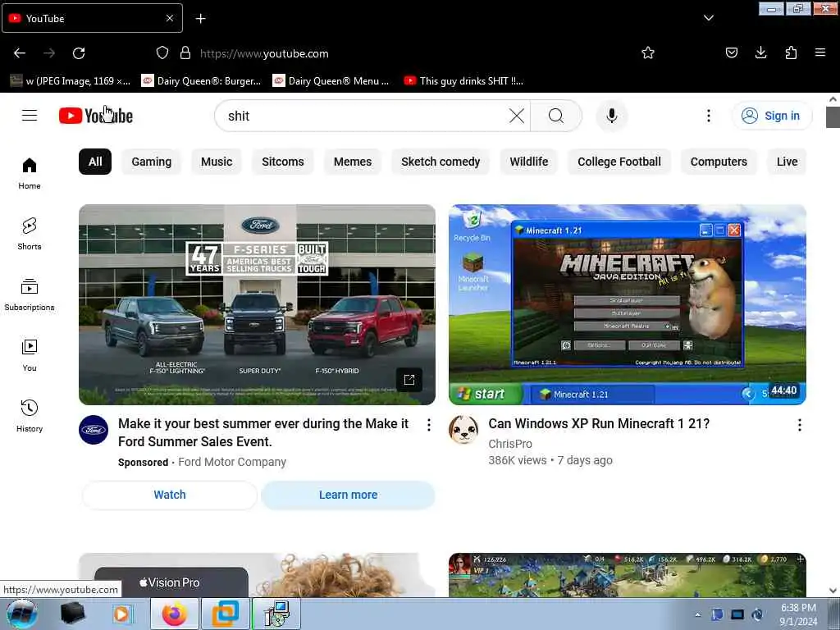The image size is (840, 630).
Task: Open the Firefox extensions icon
Action: tap(791, 52)
